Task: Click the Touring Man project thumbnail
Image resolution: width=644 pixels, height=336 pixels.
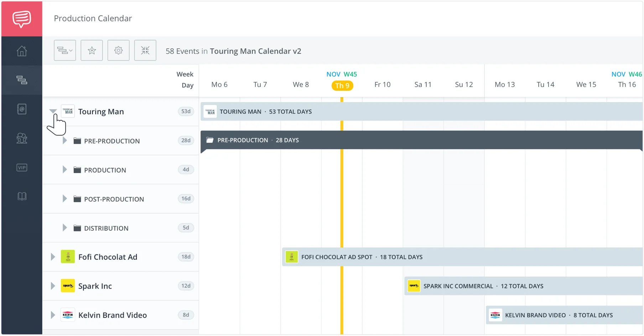Action: pos(68,111)
